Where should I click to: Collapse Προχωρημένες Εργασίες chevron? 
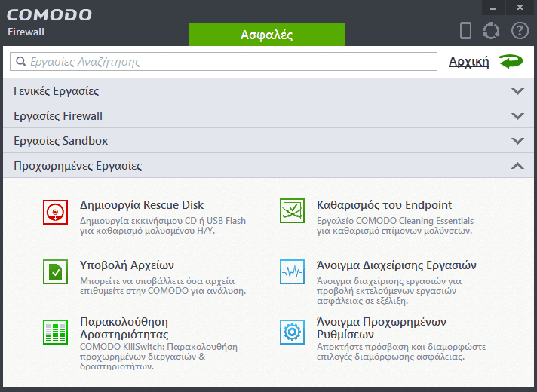(517, 166)
